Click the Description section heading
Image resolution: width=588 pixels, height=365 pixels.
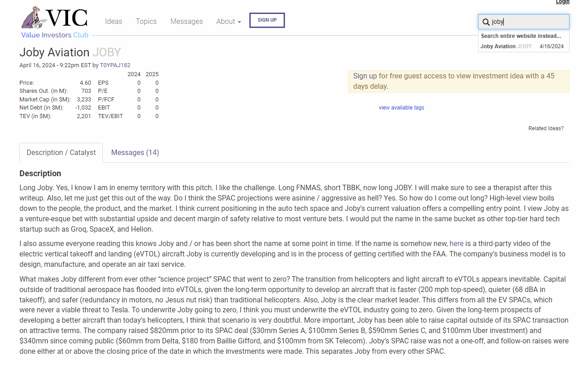point(40,173)
